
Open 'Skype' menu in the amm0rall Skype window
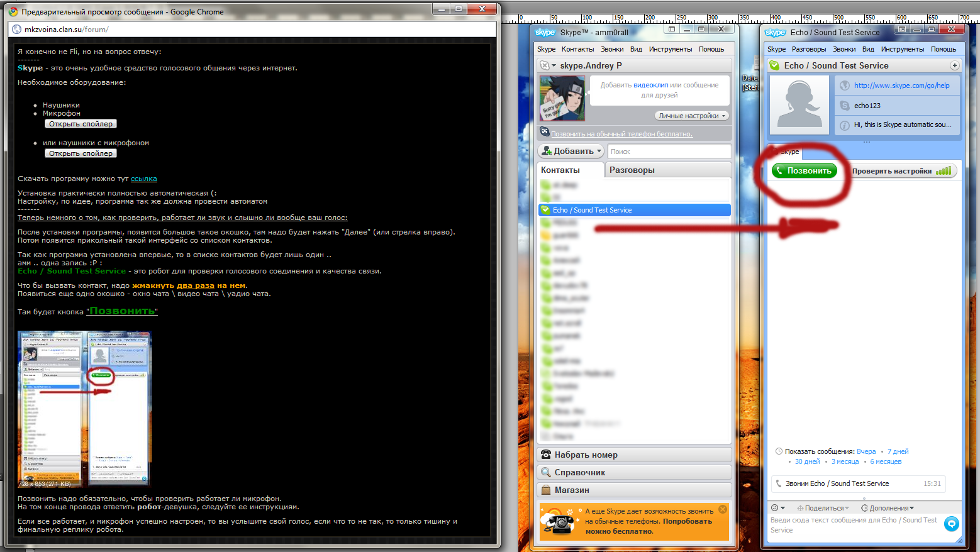(546, 49)
